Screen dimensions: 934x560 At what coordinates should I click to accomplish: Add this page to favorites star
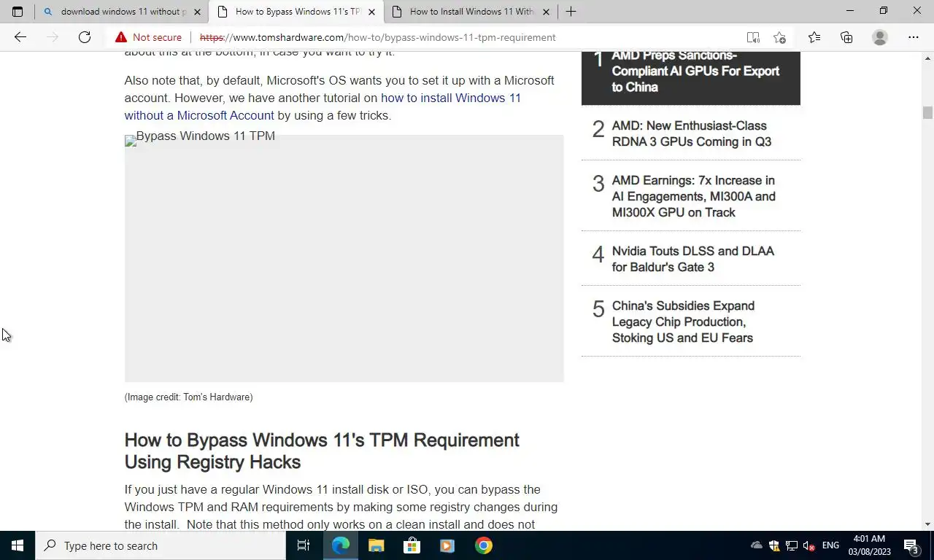point(779,37)
